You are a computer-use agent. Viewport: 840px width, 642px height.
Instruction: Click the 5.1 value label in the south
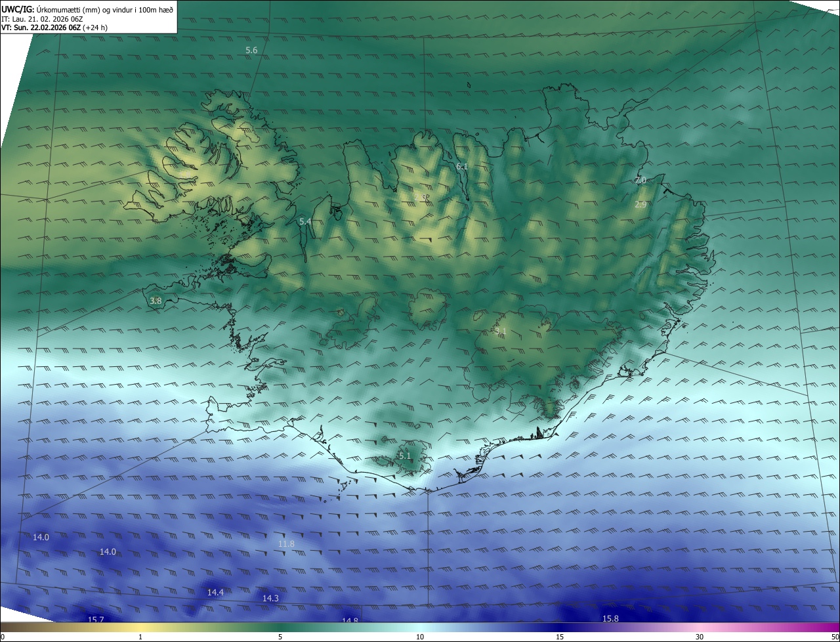click(x=405, y=456)
